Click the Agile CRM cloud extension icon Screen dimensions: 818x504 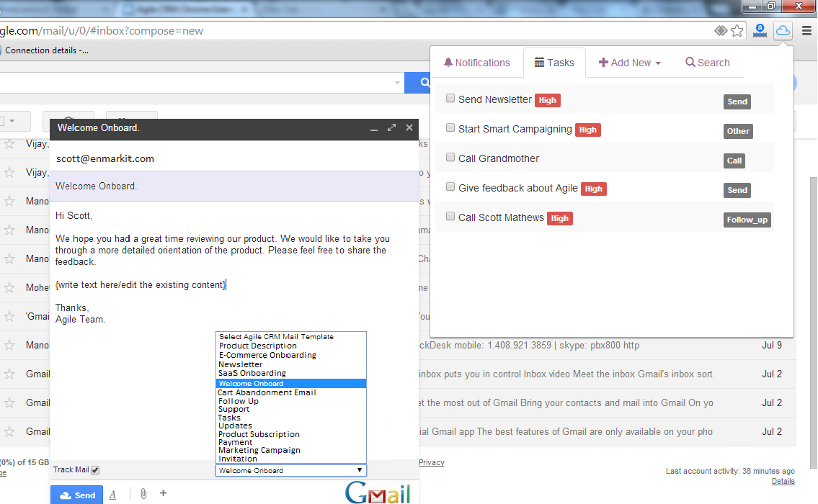[x=783, y=31]
